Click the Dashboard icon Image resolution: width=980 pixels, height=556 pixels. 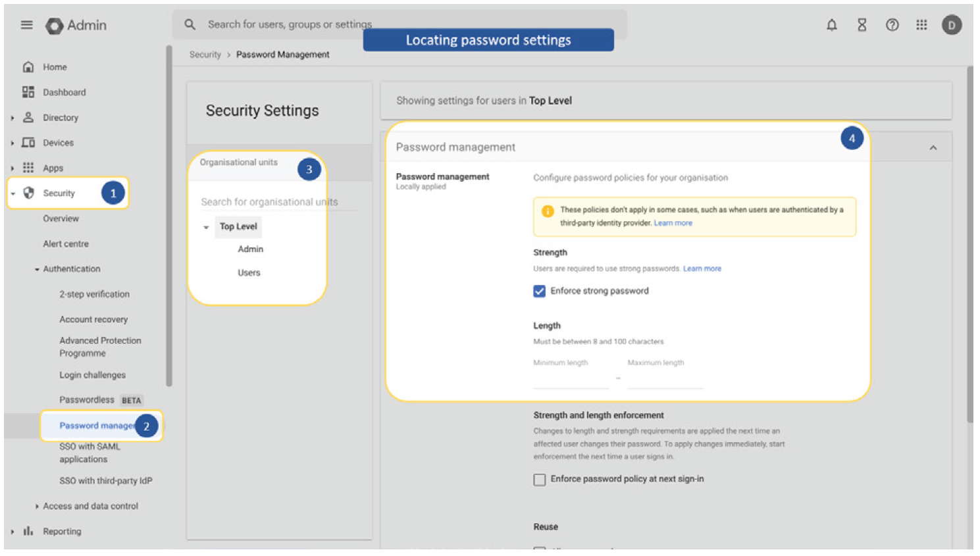(x=28, y=92)
